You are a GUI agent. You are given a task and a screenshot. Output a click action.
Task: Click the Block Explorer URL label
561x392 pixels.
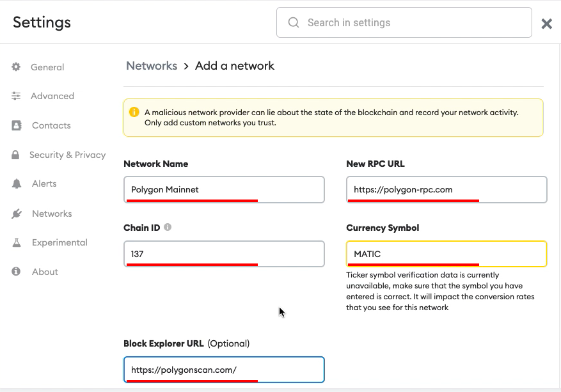164,343
